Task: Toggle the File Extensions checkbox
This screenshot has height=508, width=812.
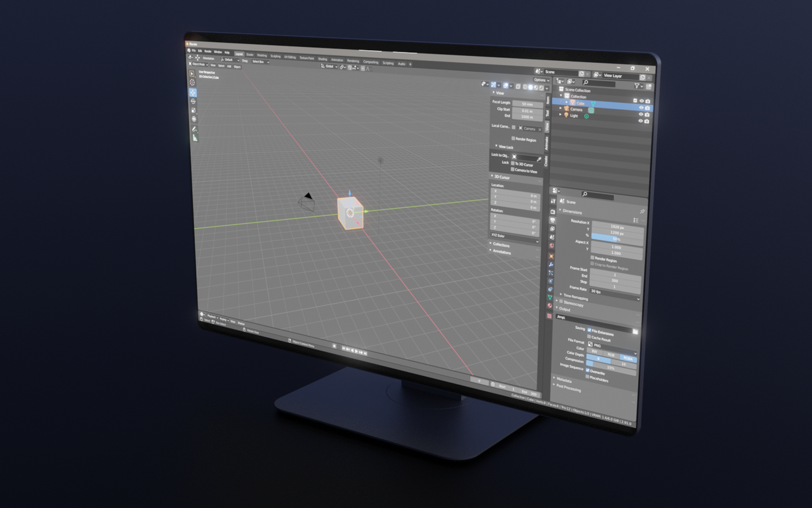Action: [589, 330]
